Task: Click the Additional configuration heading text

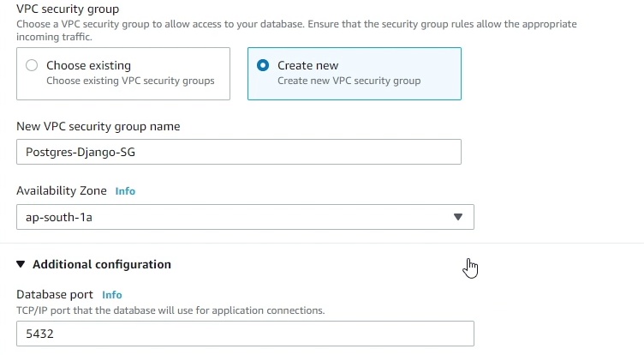Action: tap(101, 265)
